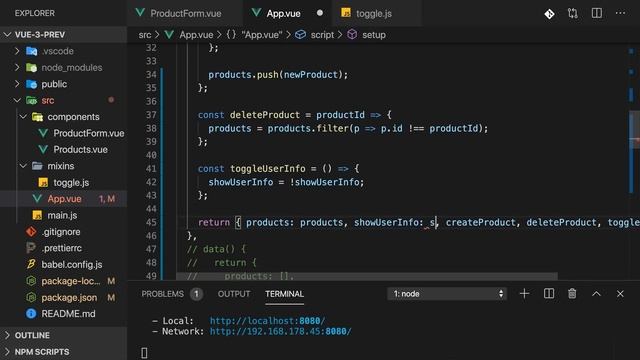This screenshot has height=360, width=640.
Task: Collapse the components folder chevron
Action: 23,117
